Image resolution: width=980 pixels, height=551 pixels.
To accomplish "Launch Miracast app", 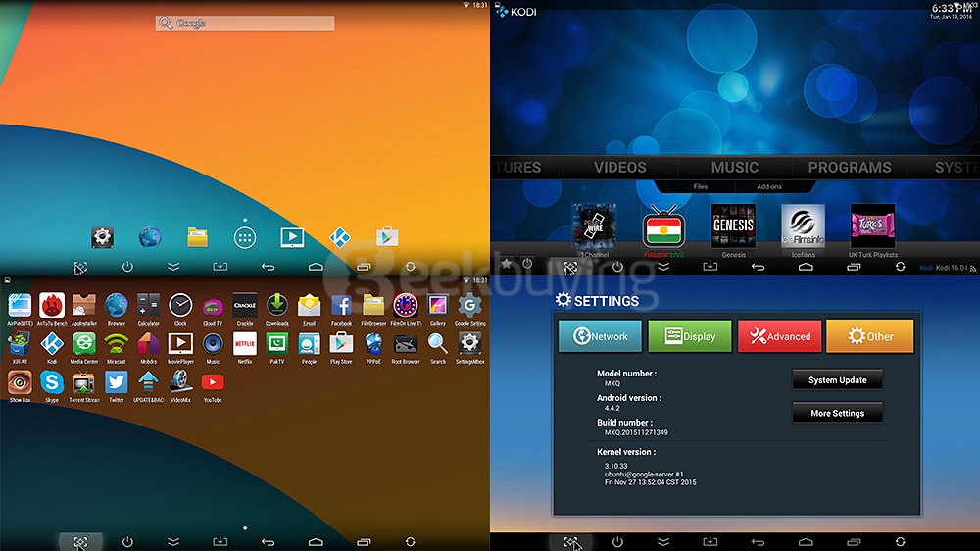I will pyautogui.click(x=117, y=348).
